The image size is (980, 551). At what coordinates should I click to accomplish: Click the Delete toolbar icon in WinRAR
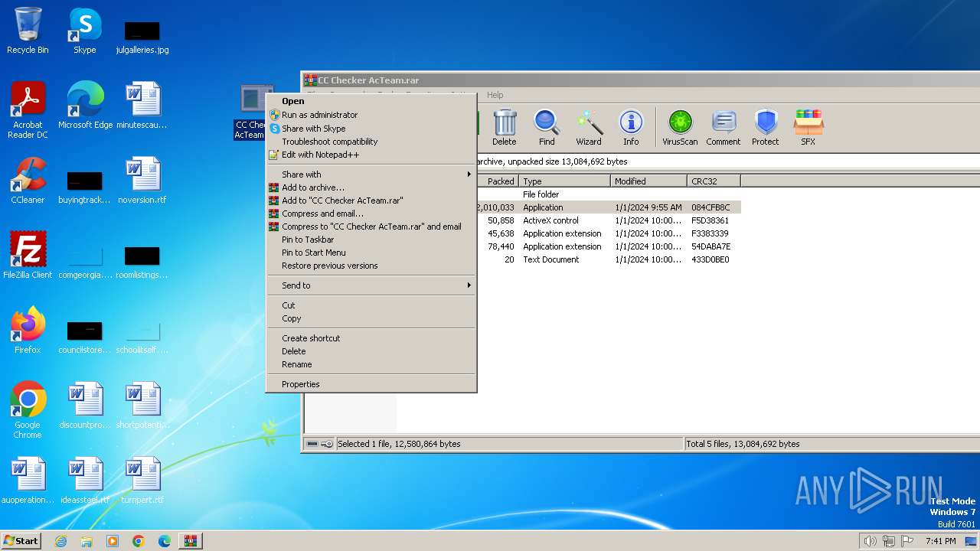point(504,128)
